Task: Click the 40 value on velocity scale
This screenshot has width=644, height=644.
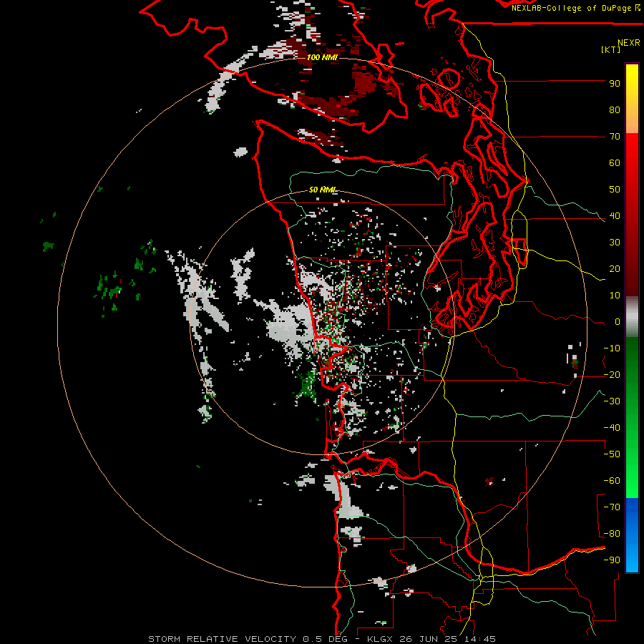Action: [x=615, y=215]
